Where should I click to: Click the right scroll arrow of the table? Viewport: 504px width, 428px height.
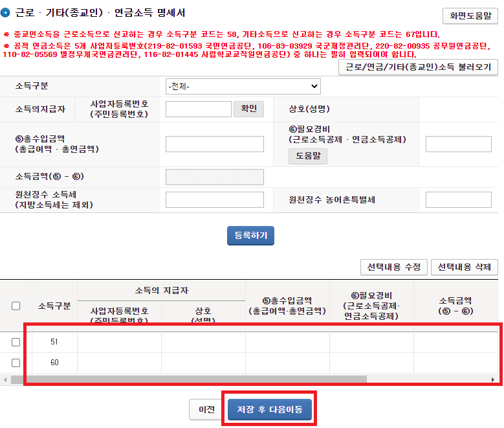(x=493, y=379)
